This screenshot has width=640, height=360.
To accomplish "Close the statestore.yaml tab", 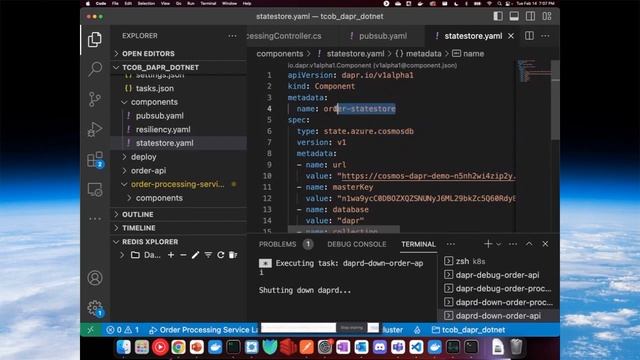I will click(511, 36).
